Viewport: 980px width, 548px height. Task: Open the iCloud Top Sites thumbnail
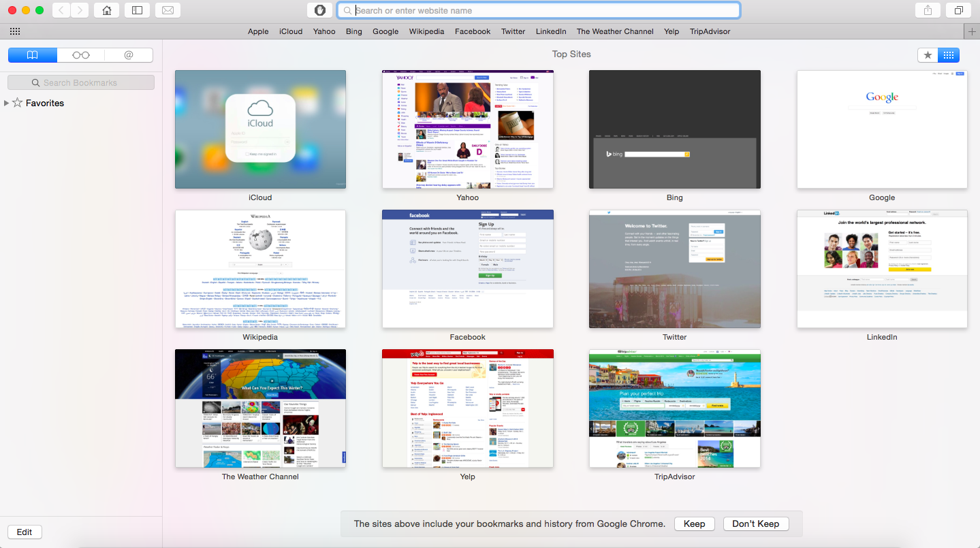(260, 129)
